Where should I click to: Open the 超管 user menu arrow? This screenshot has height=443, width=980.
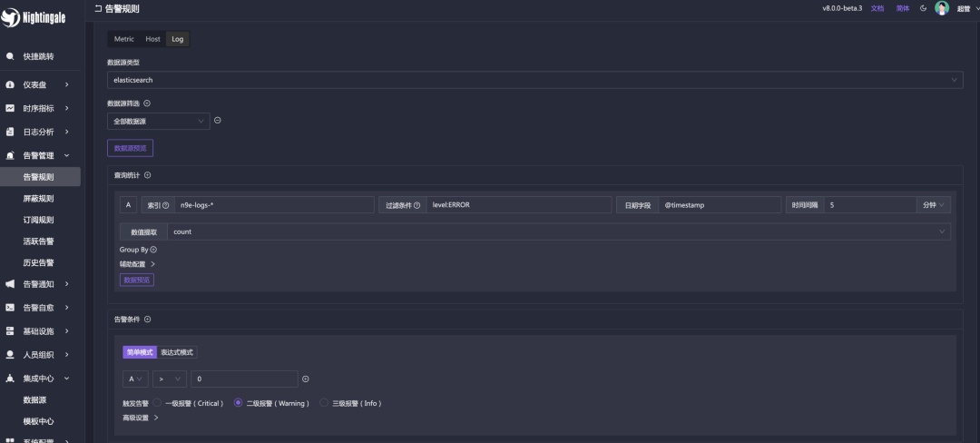click(976, 9)
